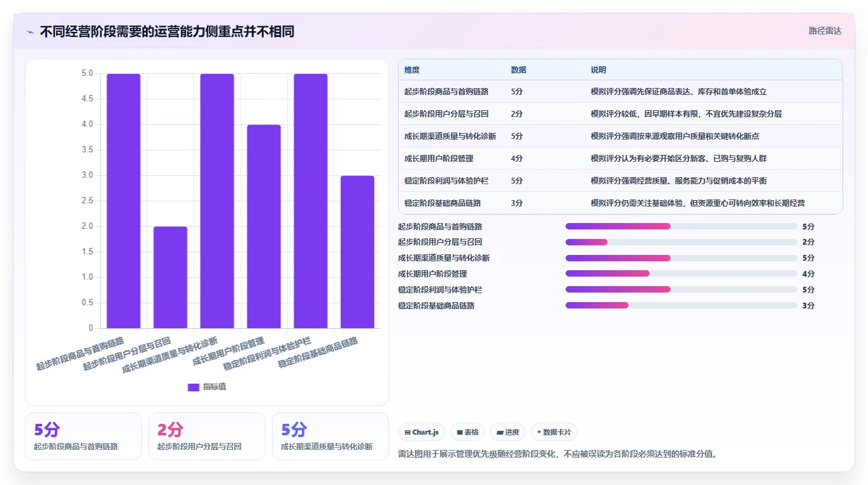
Task: Select table row 起步阶段用户分层与召回
Action: click(x=620, y=114)
